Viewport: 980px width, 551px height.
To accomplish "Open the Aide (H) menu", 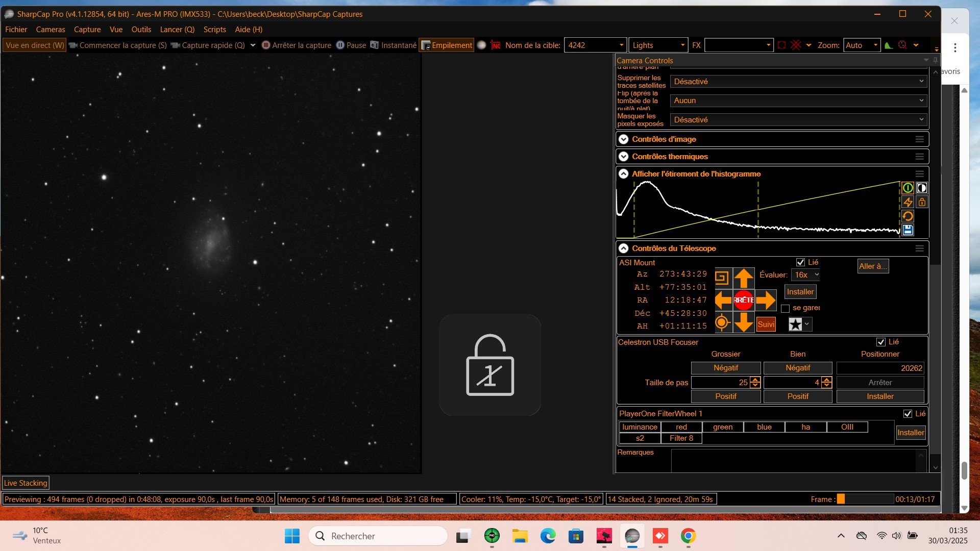I will [x=249, y=30].
